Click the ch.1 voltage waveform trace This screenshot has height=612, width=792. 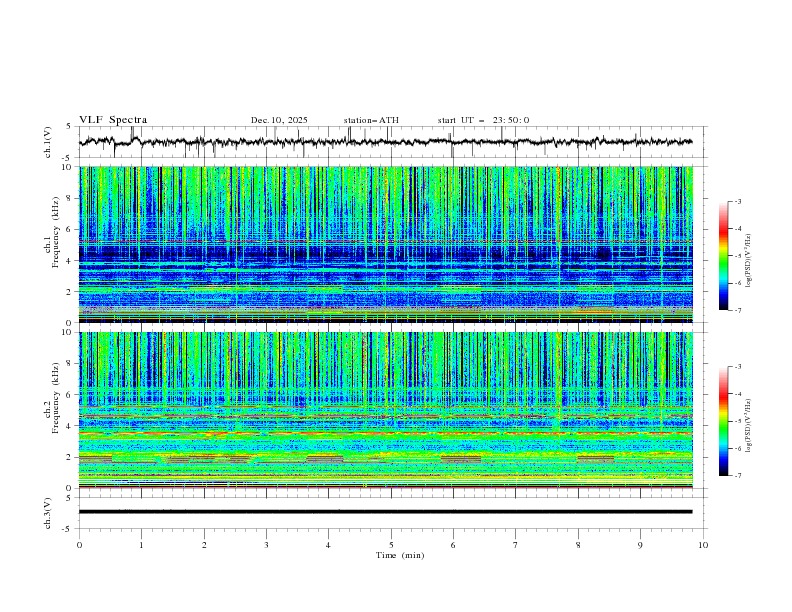point(385,142)
